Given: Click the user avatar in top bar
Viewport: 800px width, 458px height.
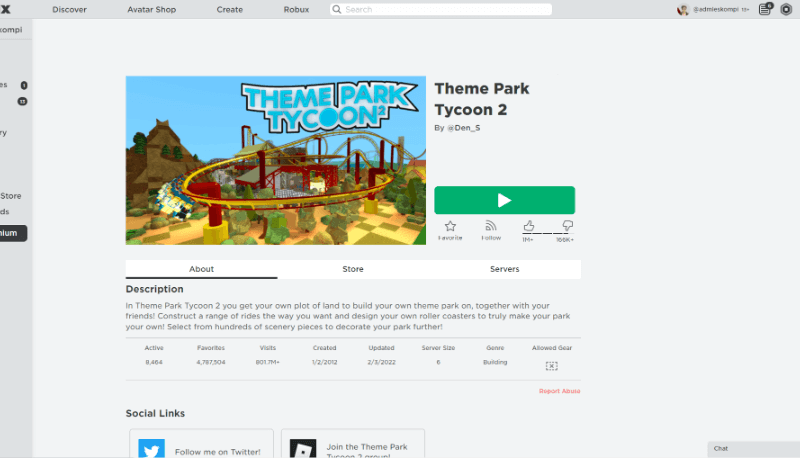Looking at the screenshot, I should (683, 9).
